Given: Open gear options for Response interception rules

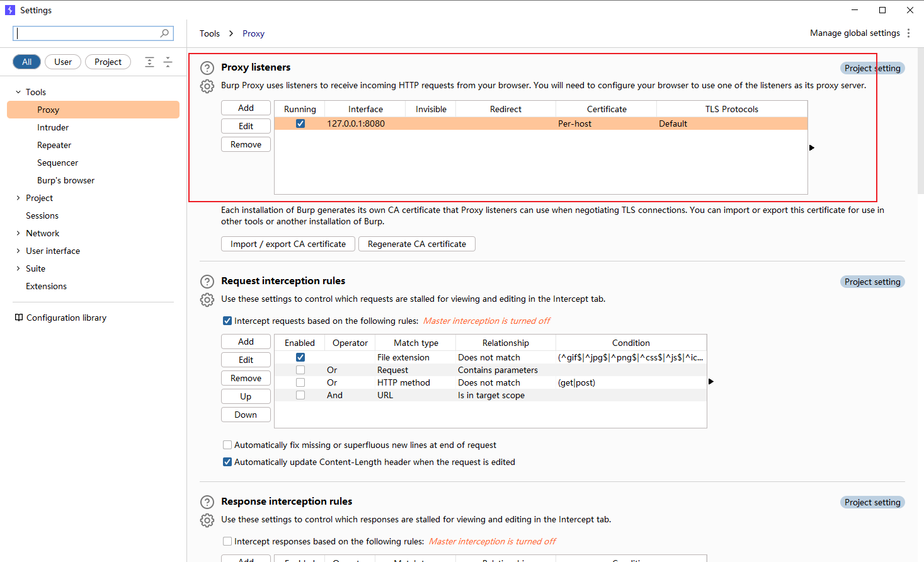Looking at the screenshot, I should tap(207, 520).
